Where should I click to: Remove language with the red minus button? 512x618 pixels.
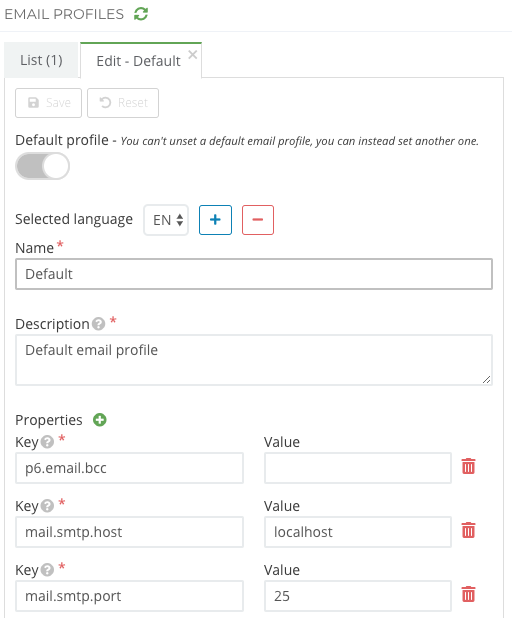click(258, 220)
